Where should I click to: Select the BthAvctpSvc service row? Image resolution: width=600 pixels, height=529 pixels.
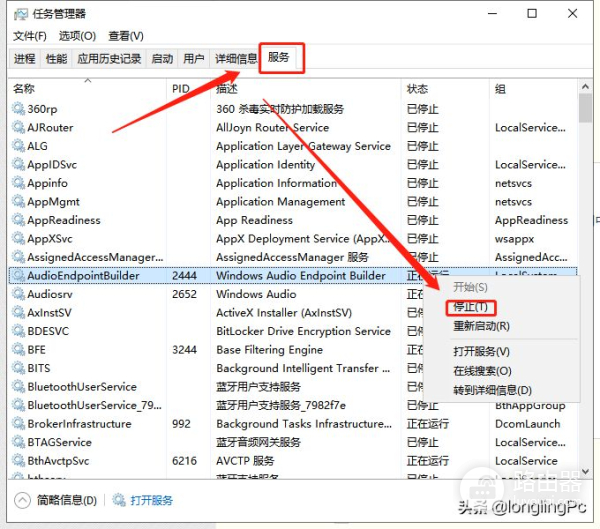(200, 461)
